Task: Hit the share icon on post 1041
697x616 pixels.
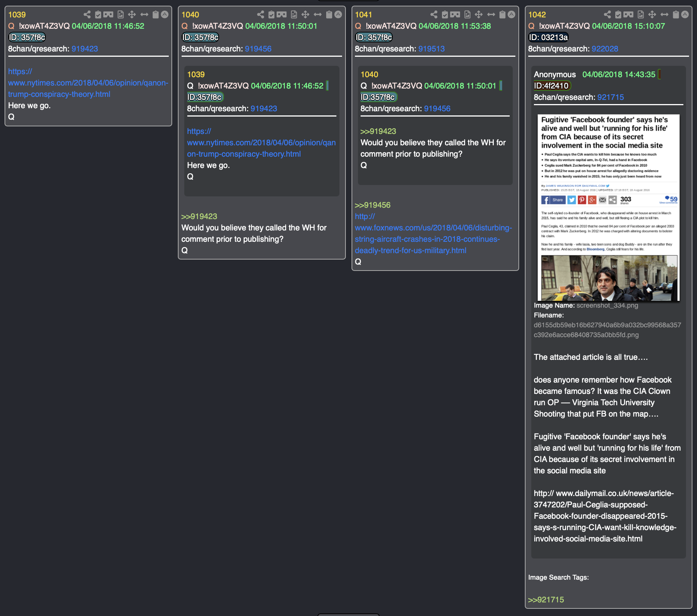Action: (434, 14)
